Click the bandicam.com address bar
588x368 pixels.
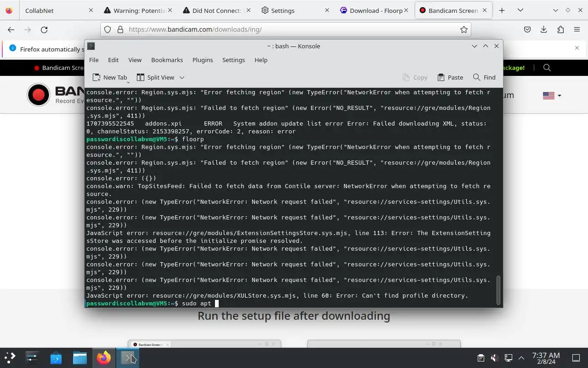[x=285, y=29]
